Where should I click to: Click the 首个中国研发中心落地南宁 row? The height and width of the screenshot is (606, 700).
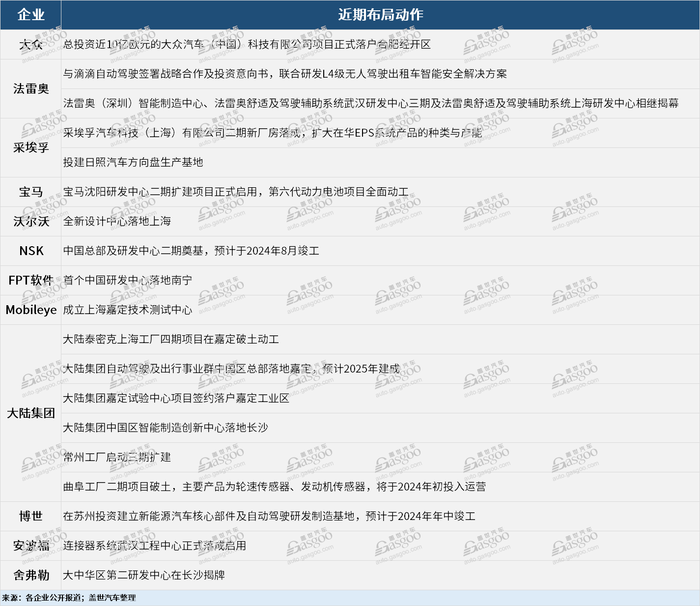380,281
